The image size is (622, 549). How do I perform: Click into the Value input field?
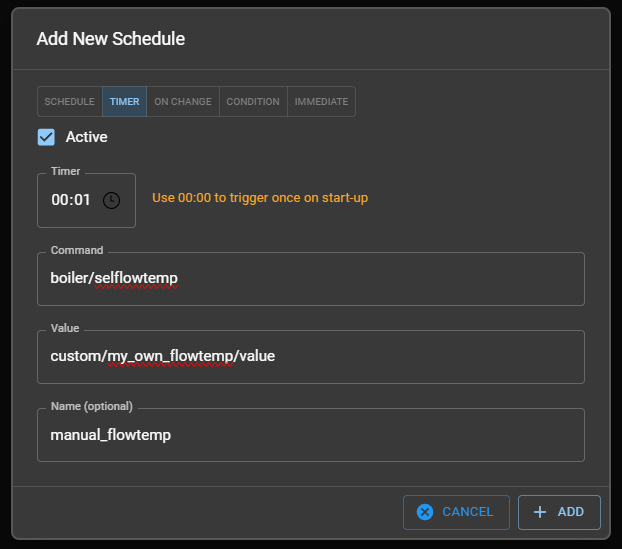pyautogui.click(x=400, y=356)
